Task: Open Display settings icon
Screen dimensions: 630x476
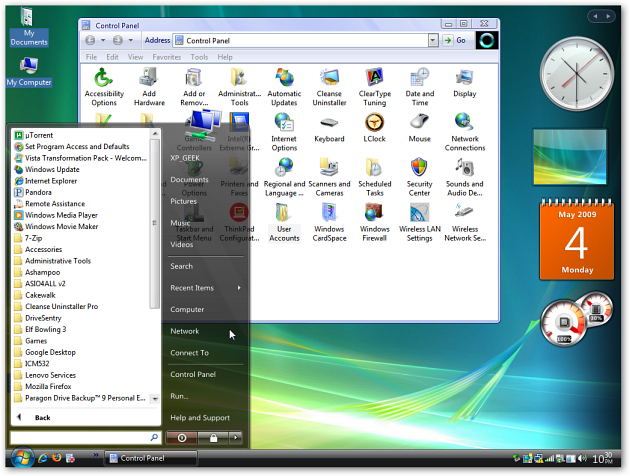Action: 464,83
